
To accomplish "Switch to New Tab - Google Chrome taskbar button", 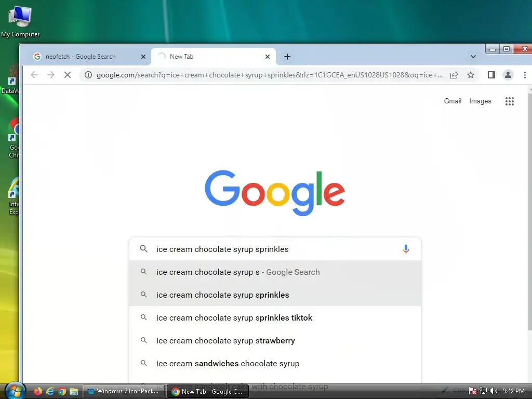I will click(x=208, y=391).
